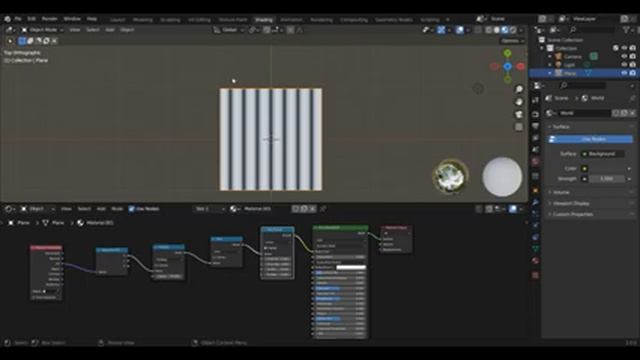Open the Render menu

coord(49,19)
